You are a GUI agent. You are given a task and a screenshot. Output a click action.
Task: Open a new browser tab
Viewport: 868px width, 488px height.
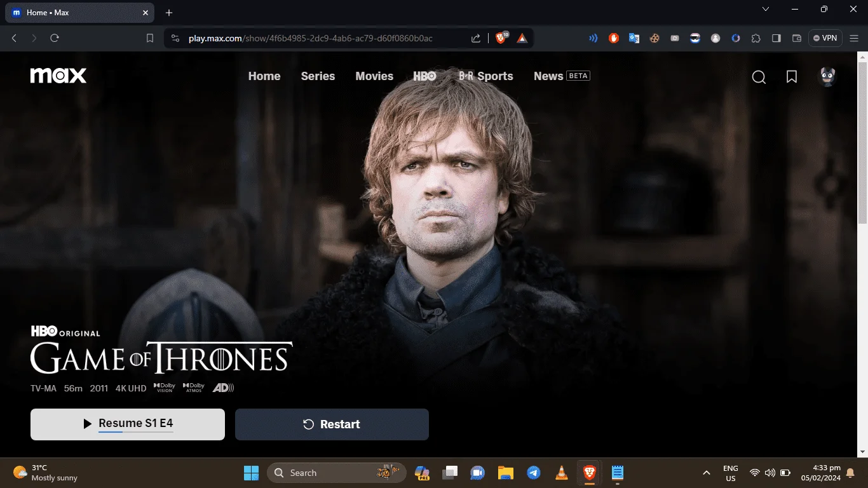click(169, 13)
